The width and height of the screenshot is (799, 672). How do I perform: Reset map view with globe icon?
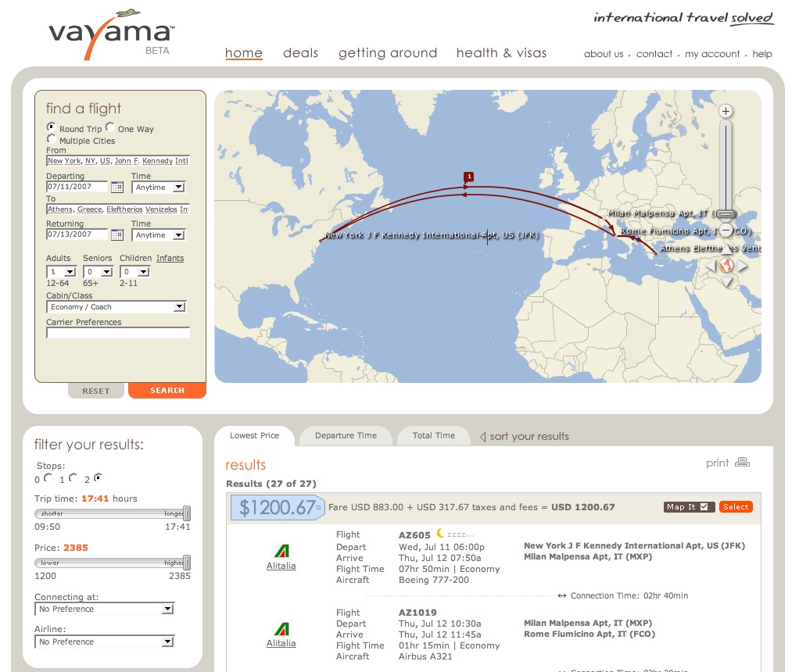point(726,265)
